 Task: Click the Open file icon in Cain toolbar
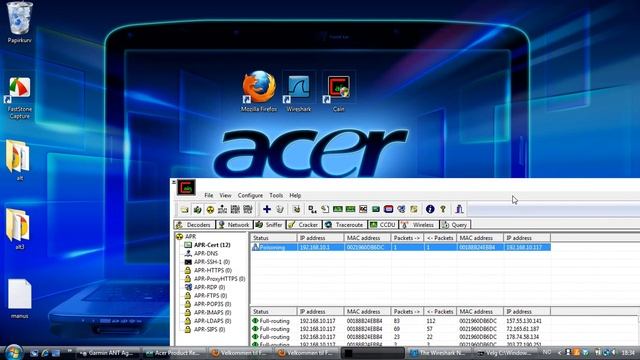(184, 209)
